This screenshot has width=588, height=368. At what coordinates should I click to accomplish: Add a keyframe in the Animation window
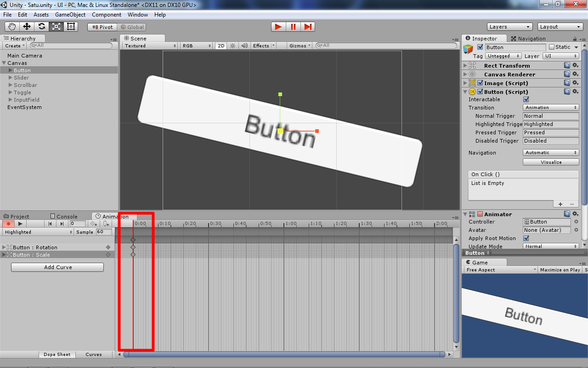[x=93, y=224]
